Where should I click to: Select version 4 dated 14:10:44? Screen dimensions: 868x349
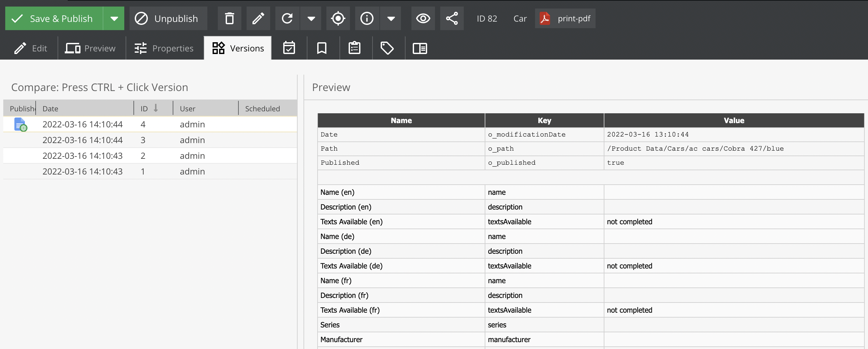pos(150,124)
